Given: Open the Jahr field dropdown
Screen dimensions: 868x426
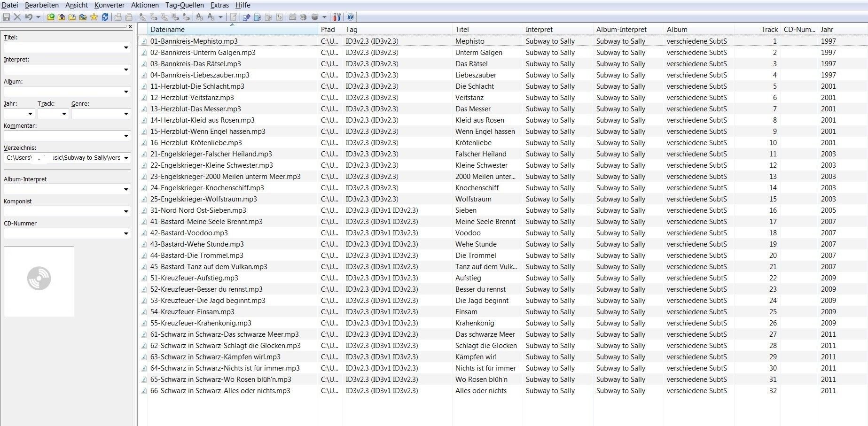Looking at the screenshot, I should click(30, 114).
